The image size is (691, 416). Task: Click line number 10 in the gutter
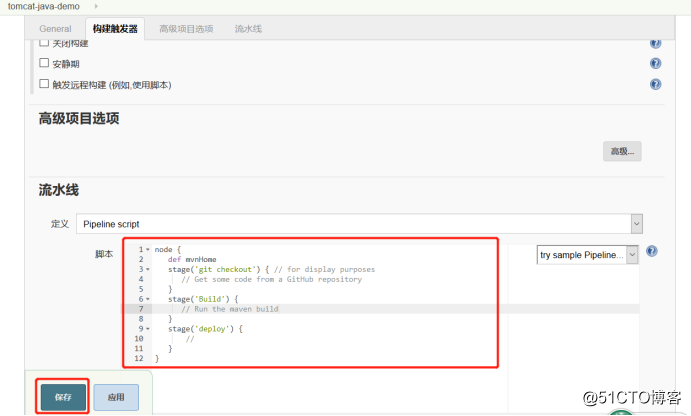click(x=139, y=338)
